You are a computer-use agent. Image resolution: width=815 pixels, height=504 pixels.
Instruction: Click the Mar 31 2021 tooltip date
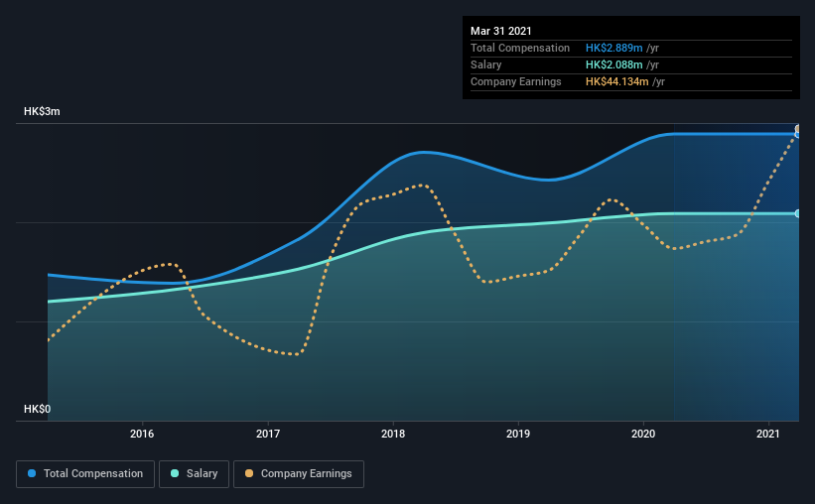tap(501, 31)
